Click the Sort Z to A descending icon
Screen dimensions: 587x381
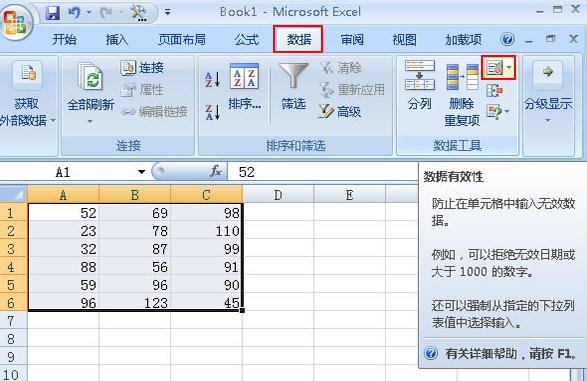click(x=212, y=112)
